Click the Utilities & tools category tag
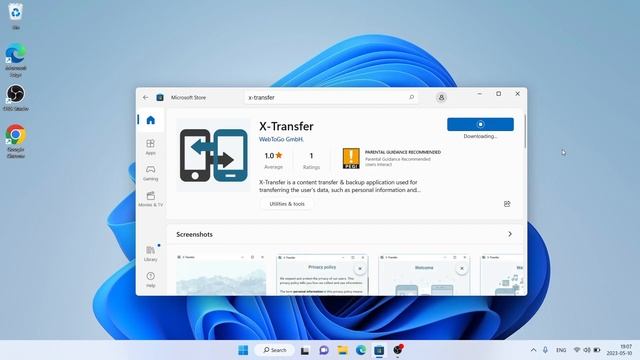This screenshot has width=640, height=360. pyautogui.click(x=287, y=204)
